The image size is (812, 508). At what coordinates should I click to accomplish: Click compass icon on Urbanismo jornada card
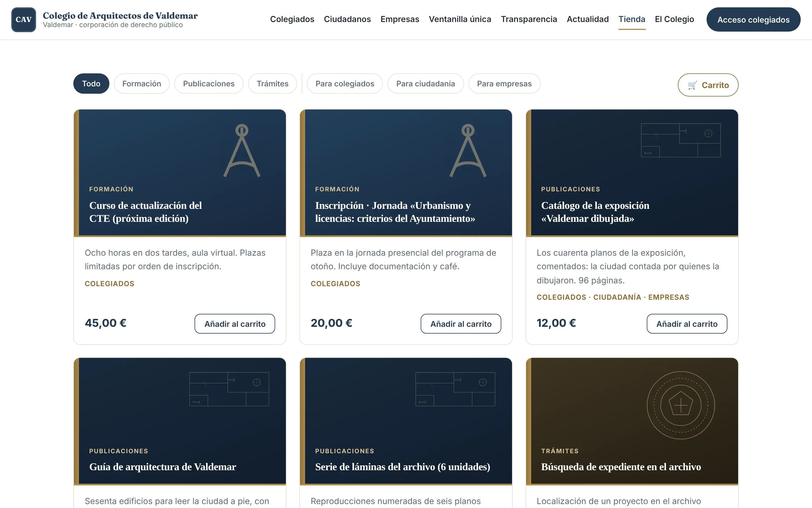[x=468, y=150]
